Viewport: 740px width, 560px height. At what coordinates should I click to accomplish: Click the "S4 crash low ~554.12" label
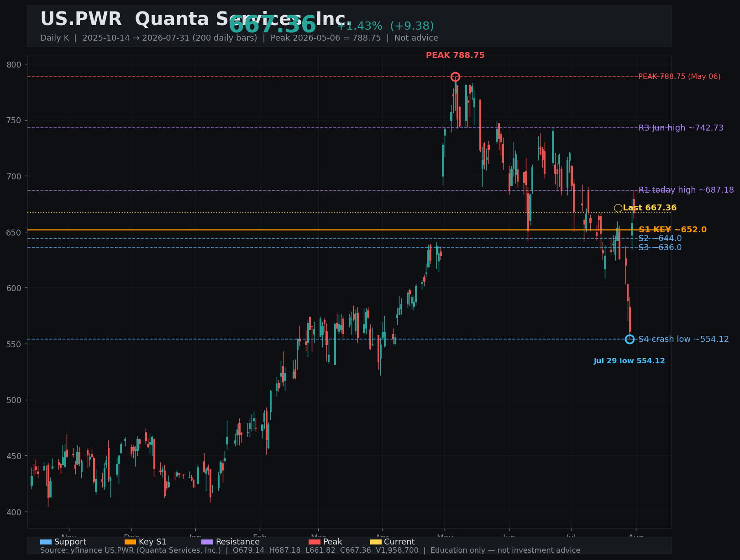(684, 339)
